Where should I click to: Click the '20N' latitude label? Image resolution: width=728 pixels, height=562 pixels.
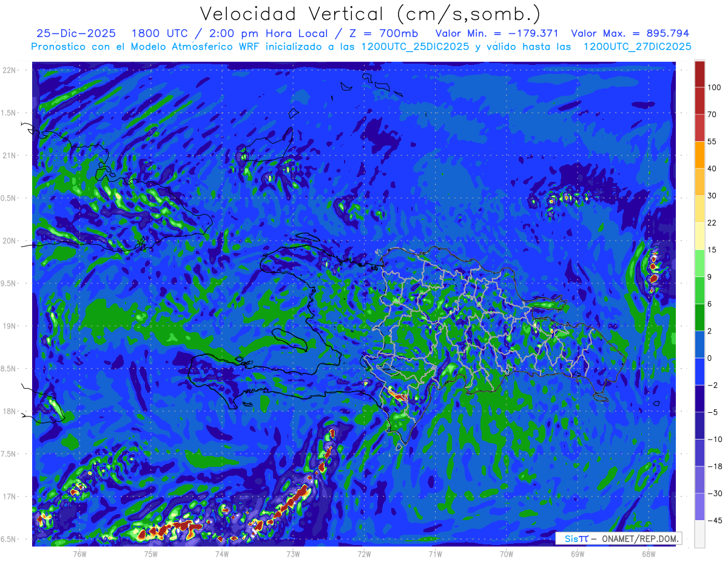(10, 241)
